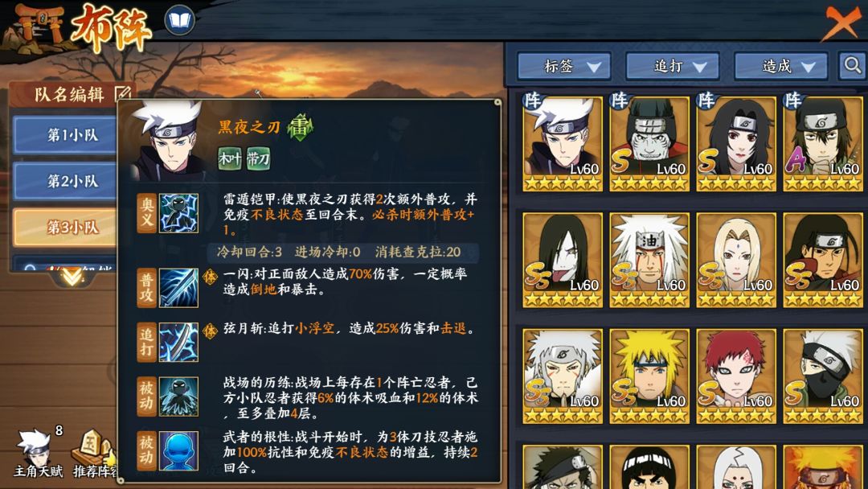Screen dimensions: 868x489
Task: Select yellow-haired SS ninja card
Action: point(649,376)
